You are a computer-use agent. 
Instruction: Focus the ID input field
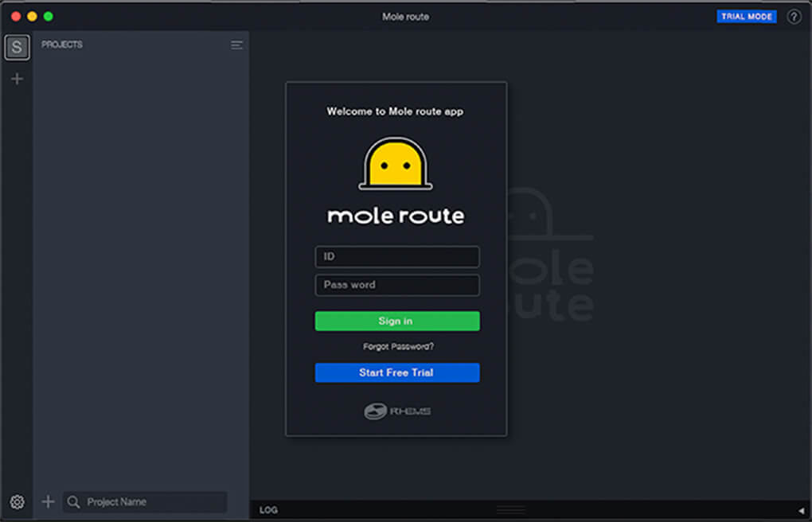point(396,257)
